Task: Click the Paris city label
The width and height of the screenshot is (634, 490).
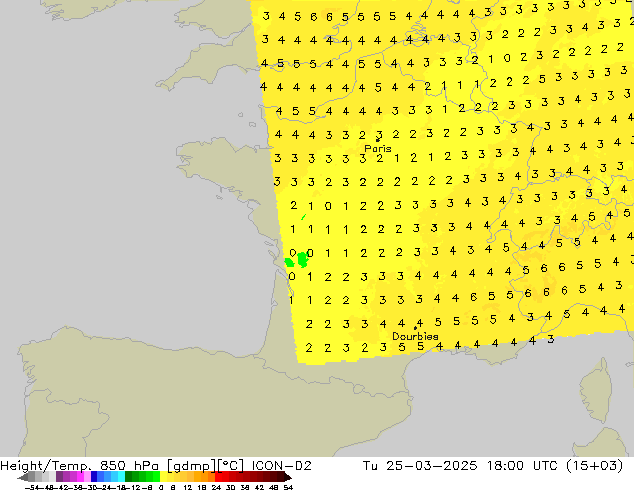Action: tap(378, 149)
